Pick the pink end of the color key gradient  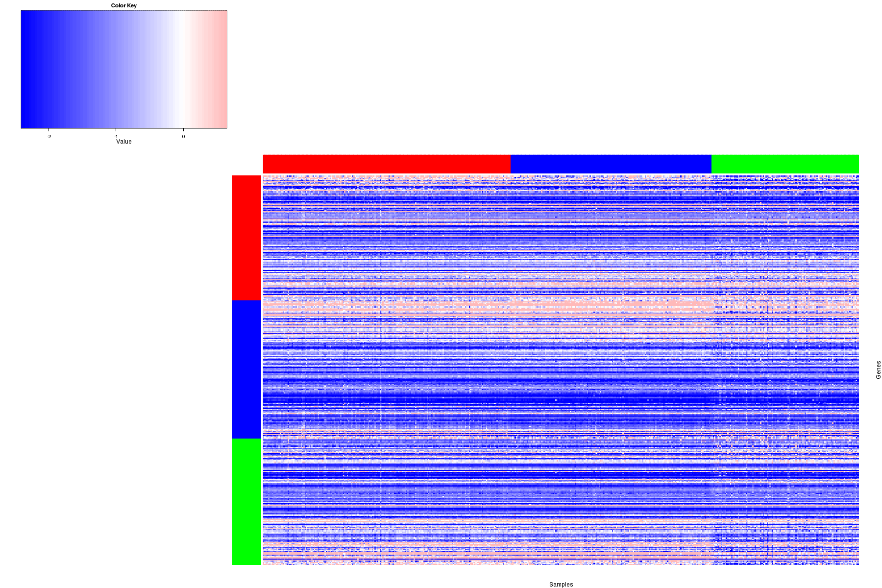click(x=221, y=69)
